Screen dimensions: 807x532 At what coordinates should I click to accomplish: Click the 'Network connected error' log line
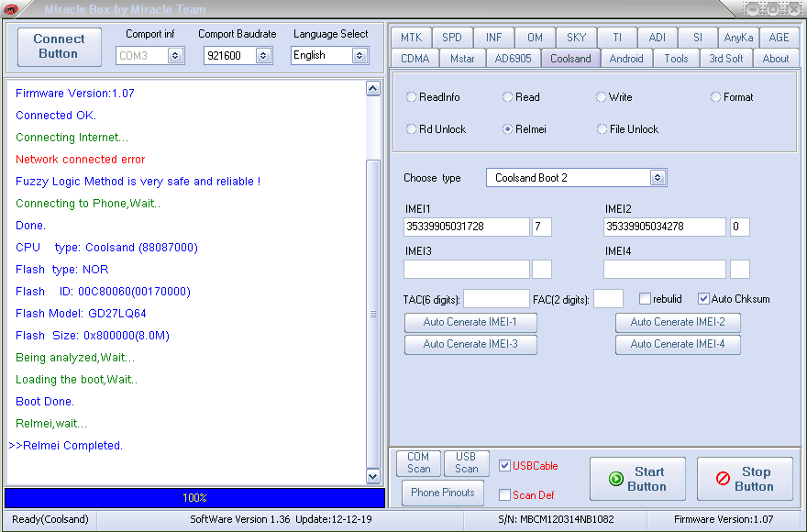[81, 160]
